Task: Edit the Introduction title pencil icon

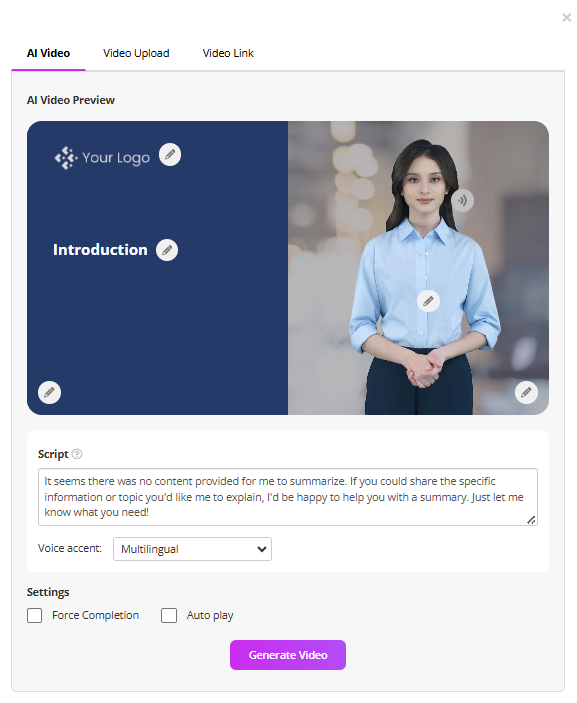Action: pyautogui.click(x=167, y=250)
